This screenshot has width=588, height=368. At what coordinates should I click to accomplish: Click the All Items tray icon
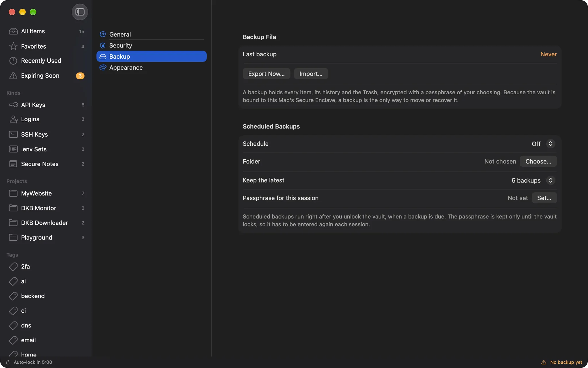coord(13,31)
